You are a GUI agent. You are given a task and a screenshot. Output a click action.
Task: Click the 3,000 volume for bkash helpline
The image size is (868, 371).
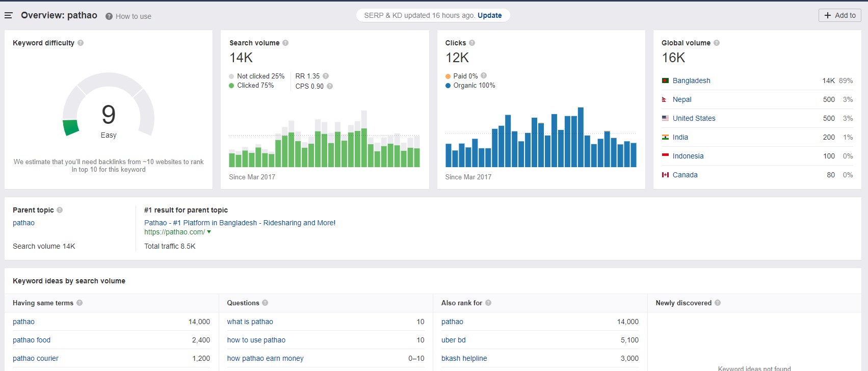click(629, 358)
